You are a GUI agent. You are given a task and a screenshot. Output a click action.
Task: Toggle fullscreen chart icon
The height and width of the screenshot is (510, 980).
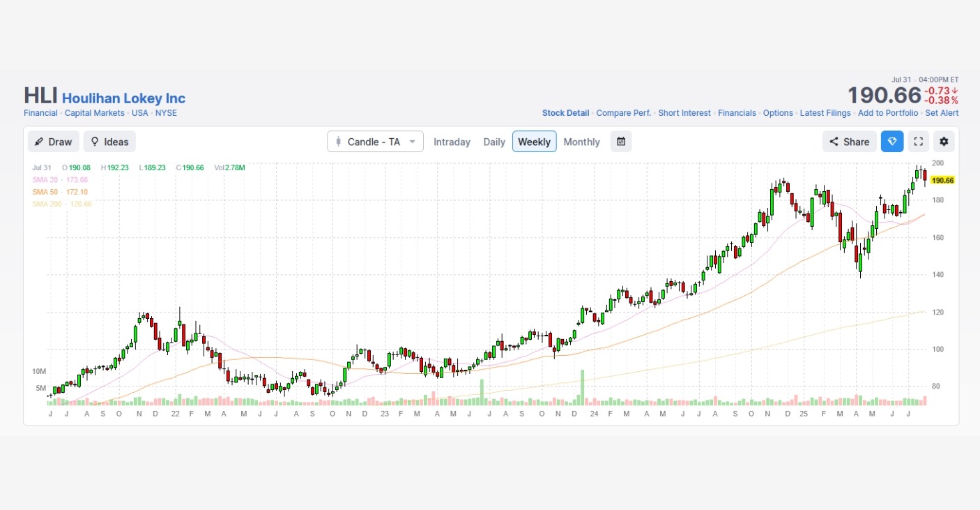click(919, 142)
